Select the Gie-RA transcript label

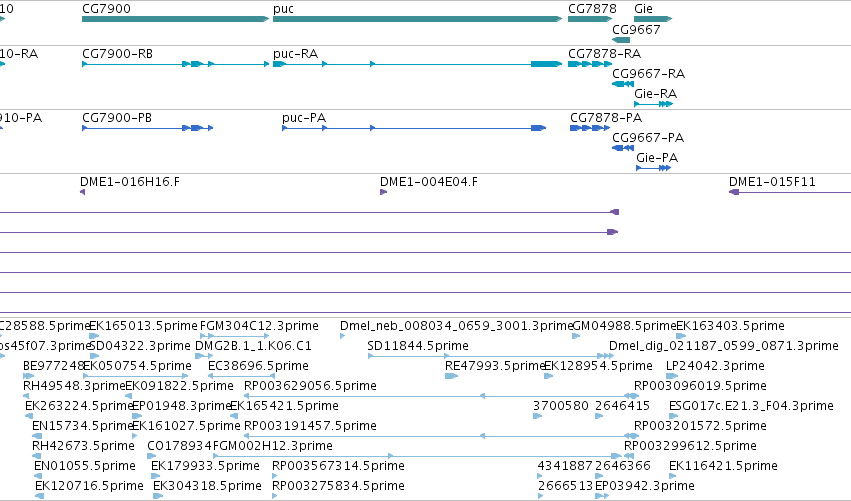tap(656, 94)
